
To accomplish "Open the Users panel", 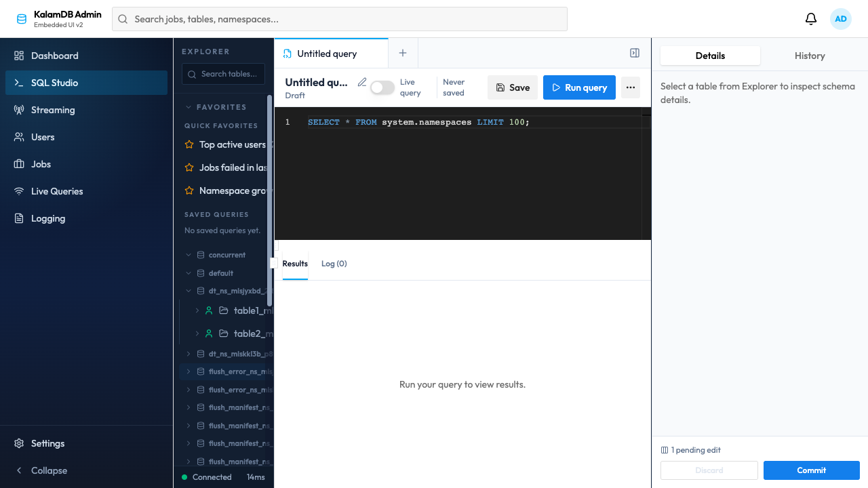I will point(43,137).
